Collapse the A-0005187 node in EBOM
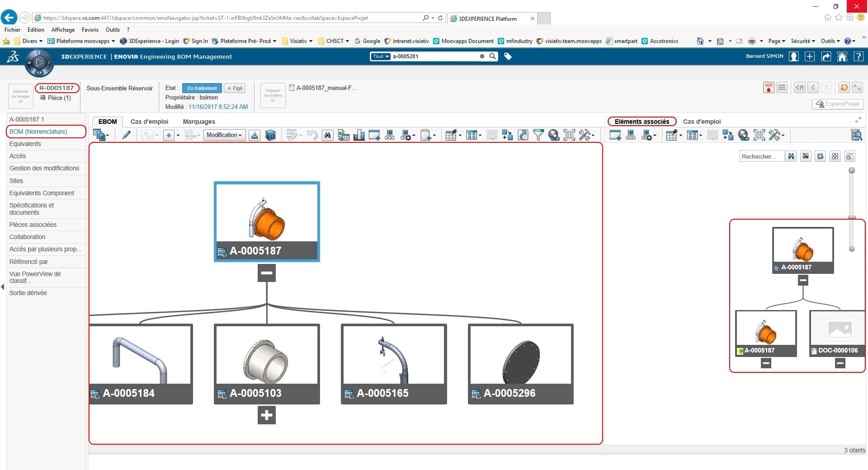Image resolution: width=868 pixels, height=470 pixels. click(x=267, y=273)
